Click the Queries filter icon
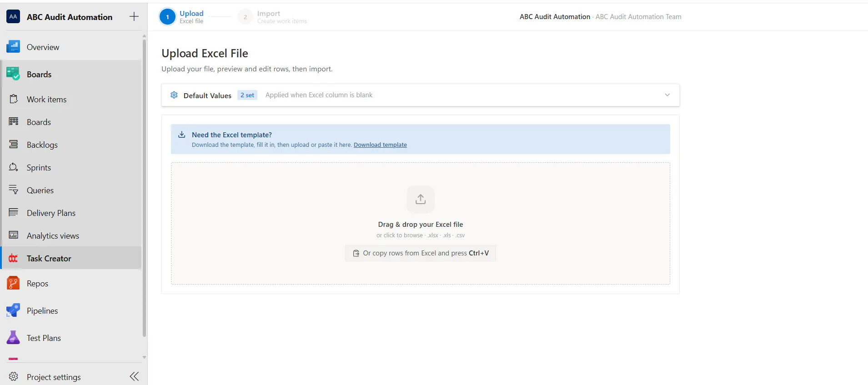 (14, 190)
